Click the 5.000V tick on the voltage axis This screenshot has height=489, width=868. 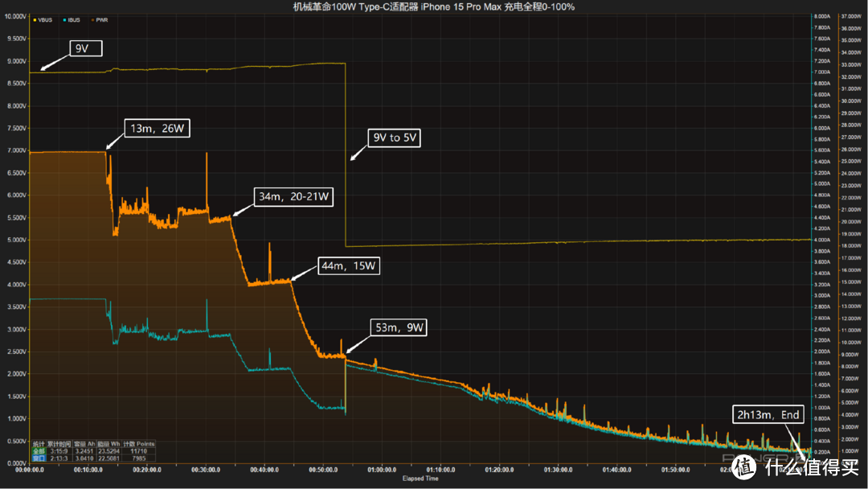[x=16, y=240]
